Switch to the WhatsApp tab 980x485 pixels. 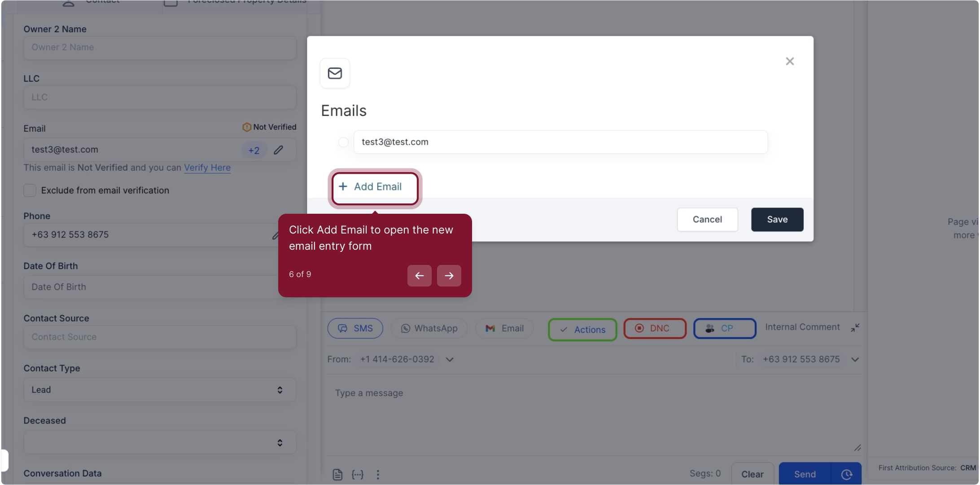pos(429,328)
